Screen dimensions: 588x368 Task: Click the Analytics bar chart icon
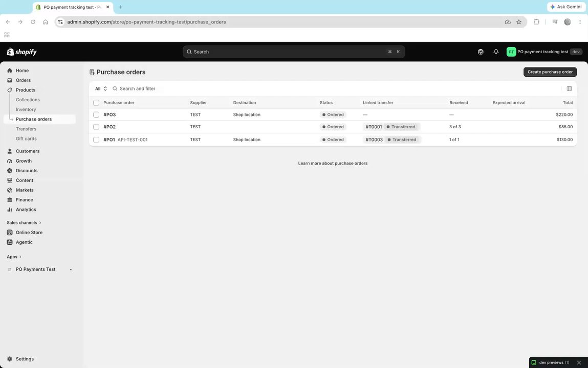(10, 210)
